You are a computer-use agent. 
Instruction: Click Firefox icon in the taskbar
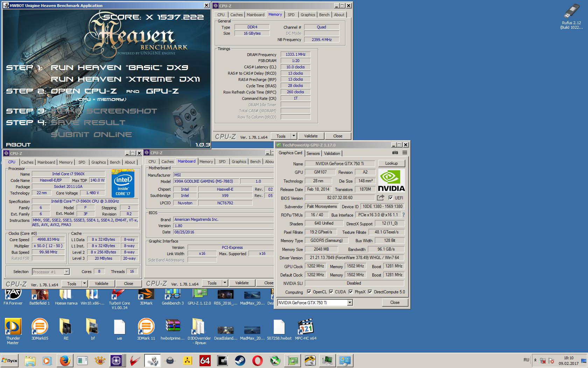pyautogui.click(x=65, y=360)
